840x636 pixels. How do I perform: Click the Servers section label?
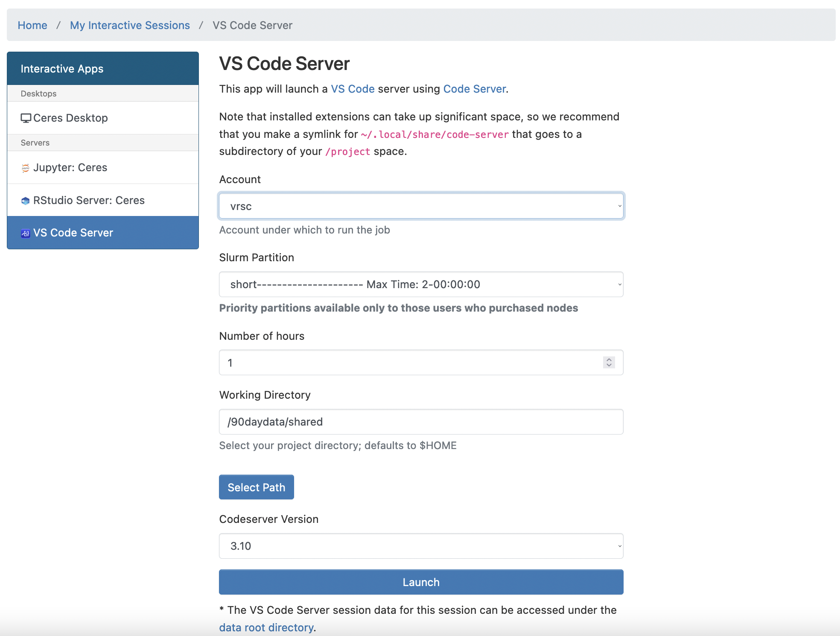(35, 143)
